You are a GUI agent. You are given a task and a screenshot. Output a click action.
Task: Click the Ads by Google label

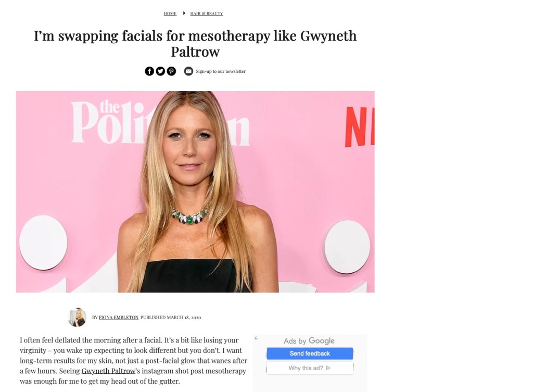pyautogui.click(x=309, y=340)
